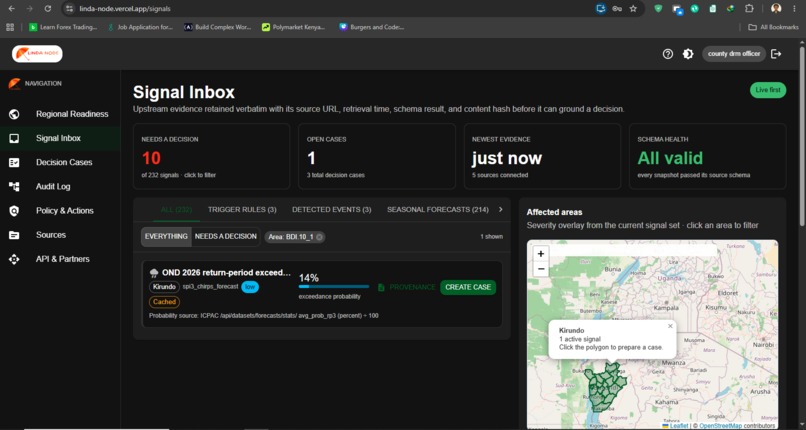Expand more tabs with right chevron
Screen dimensions: 806x430
[501, 210]
